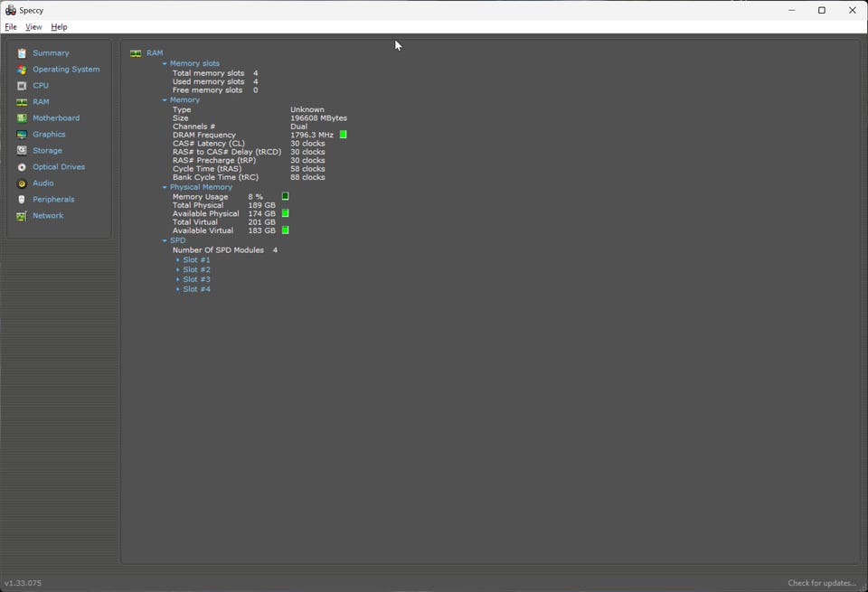Open the File menu
Viewport: 868px width, 592px height.
11,27
